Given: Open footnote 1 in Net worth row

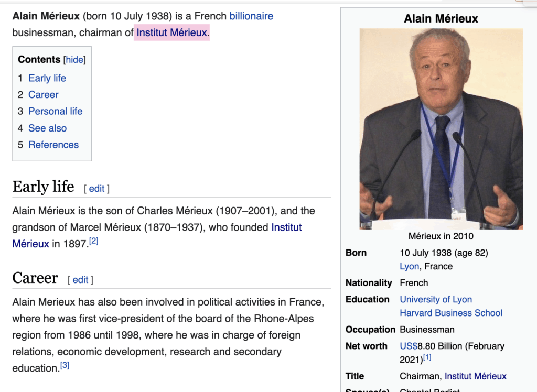Looking at the screenshot, I should (427, 357).
